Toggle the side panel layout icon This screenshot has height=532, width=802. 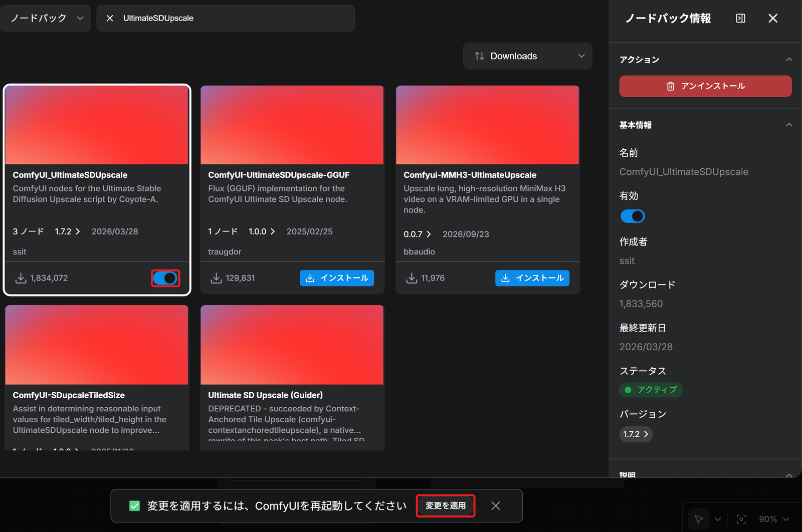coord(740,18)
